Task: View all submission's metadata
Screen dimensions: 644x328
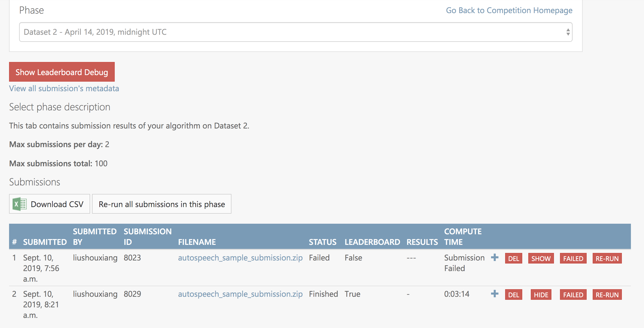Action: (x=64, y=88)
